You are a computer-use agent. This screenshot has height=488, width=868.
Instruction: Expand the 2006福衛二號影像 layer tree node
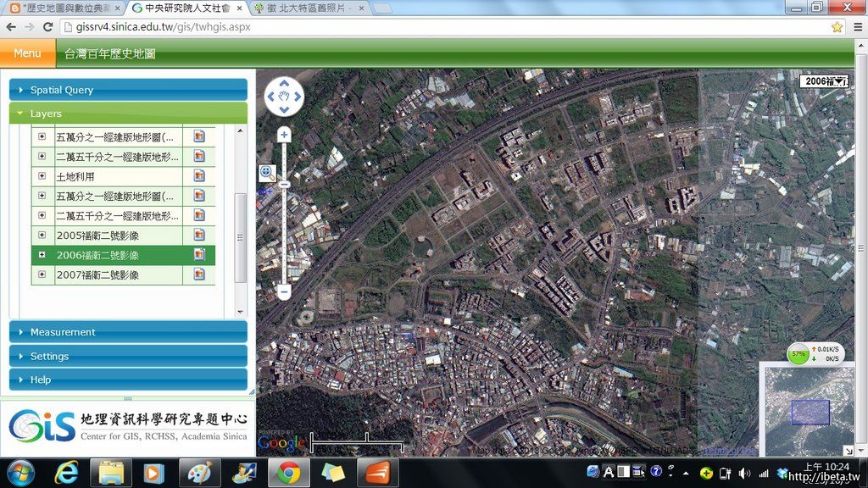point(42,254)
